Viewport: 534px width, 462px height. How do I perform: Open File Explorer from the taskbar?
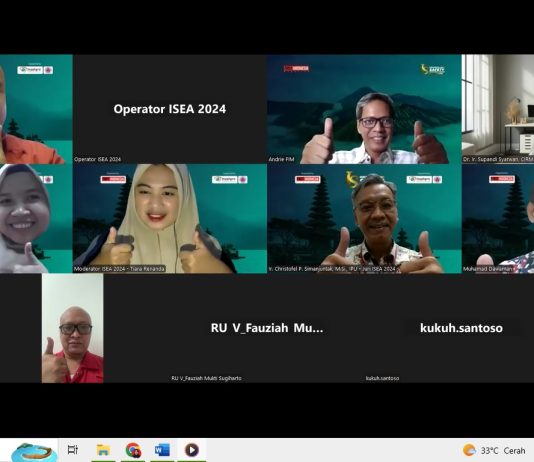click(103, 450)
